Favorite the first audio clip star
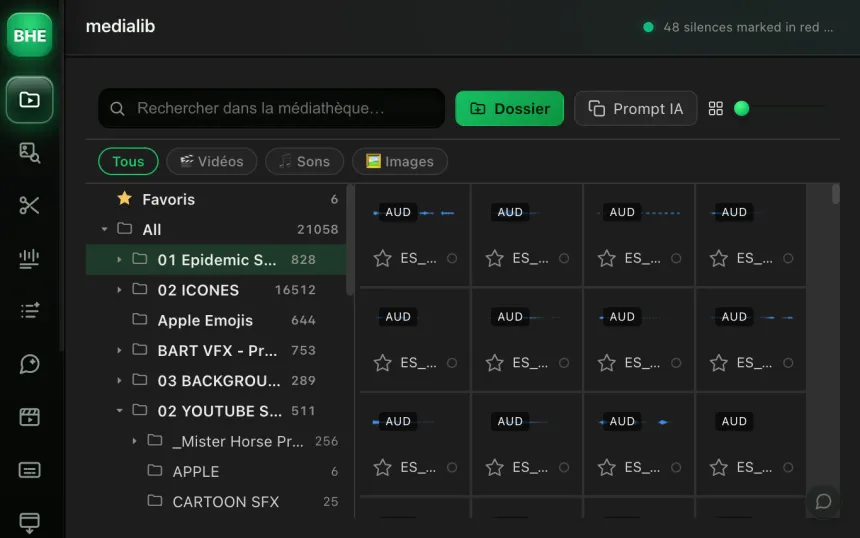 click(382, 258)
